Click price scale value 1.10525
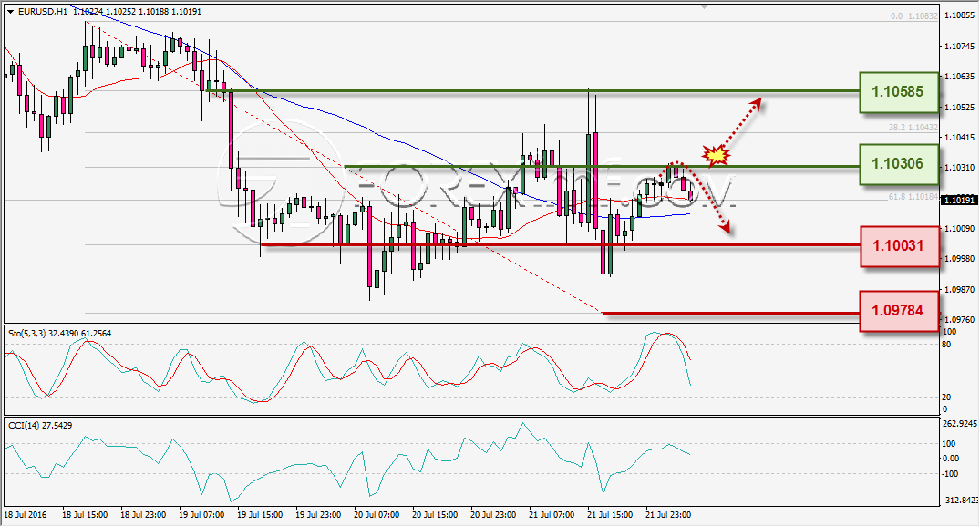The image size is (980, 527). coord(959,107)
